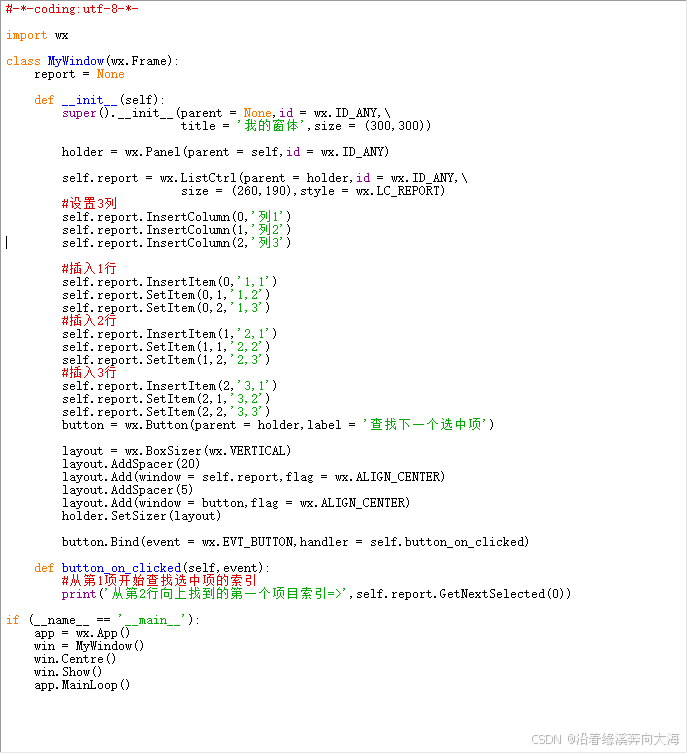
Task: Click the 'super().__init__(parent = None' line
Action: click(x=226, y=113)
